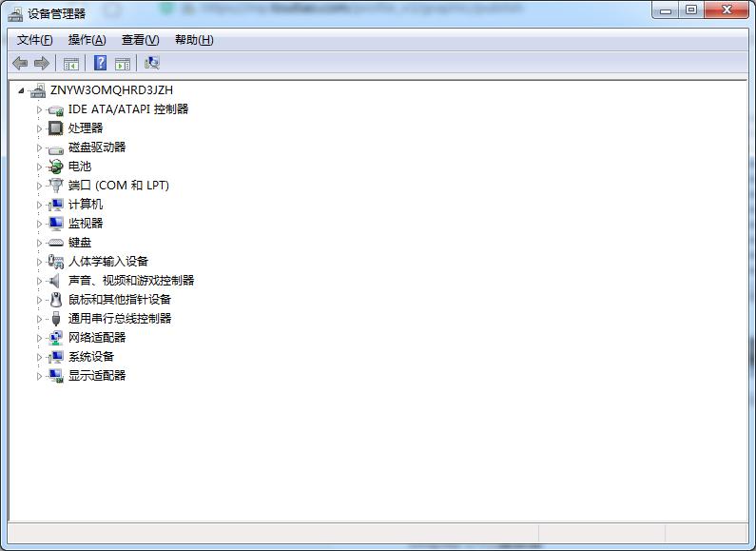This screenshot has height=551, width=756.
Task: Expand the 键盘 node
Action: (x=39, y=243)
